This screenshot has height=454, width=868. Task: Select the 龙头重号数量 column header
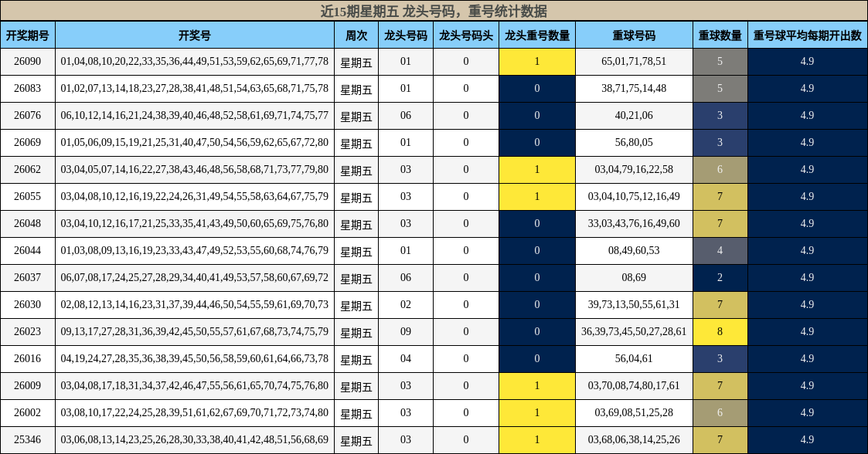[x=537, y=34]
